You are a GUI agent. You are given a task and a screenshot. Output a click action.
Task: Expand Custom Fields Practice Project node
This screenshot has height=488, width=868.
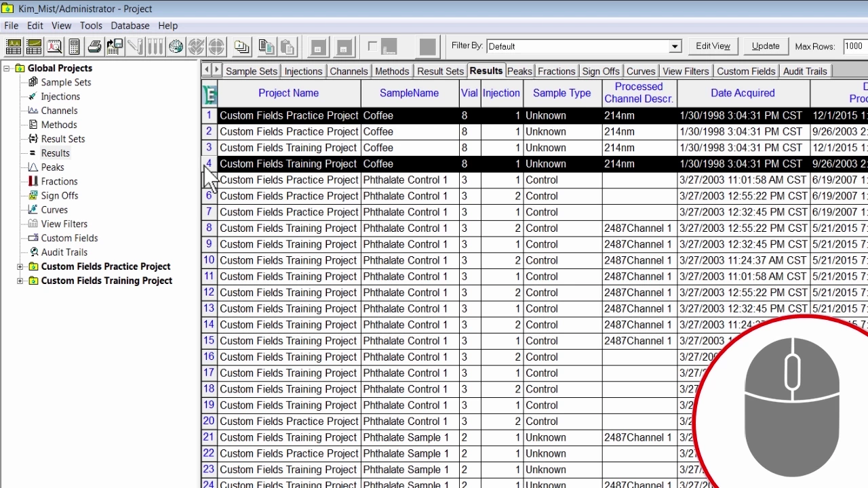(x=20, y=267)
